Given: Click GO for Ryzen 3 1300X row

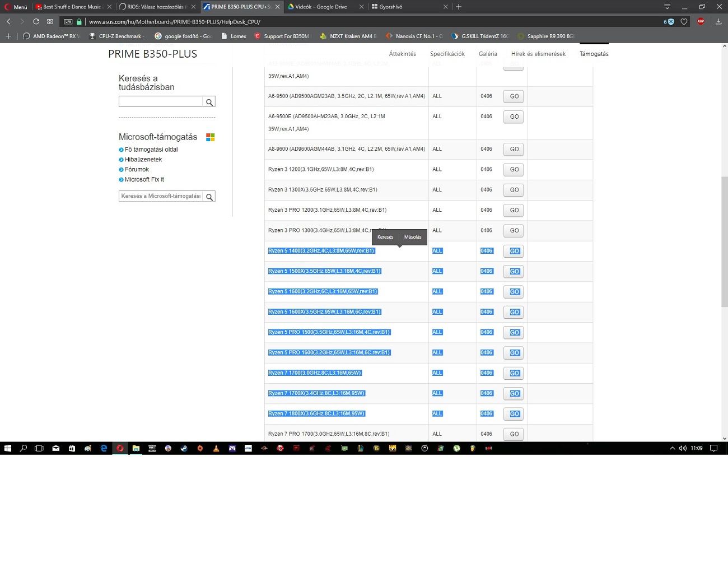Looking at the screenshot, I should (x=514, y=190).
